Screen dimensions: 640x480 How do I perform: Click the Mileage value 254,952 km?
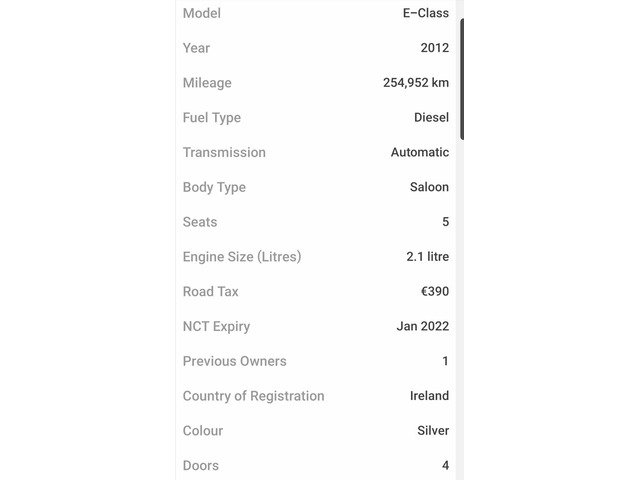click(416, 82)
